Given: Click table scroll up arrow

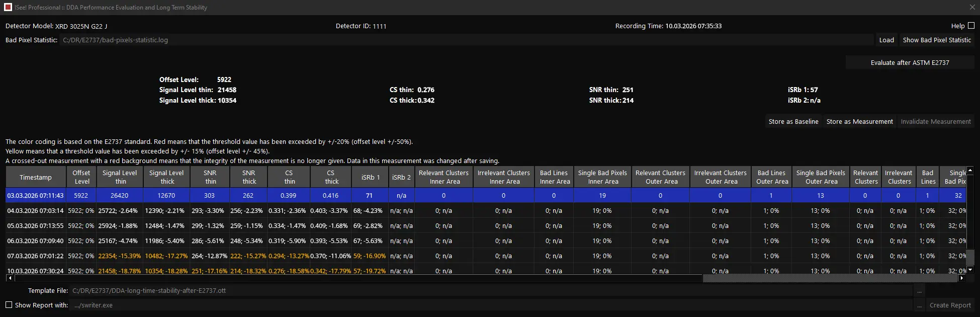Looking at the screenshot, I should [x=970, y=171].
